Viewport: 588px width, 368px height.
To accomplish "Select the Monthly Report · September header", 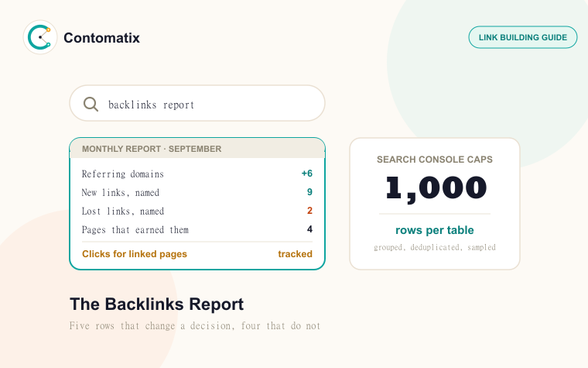I will [197, 149].
